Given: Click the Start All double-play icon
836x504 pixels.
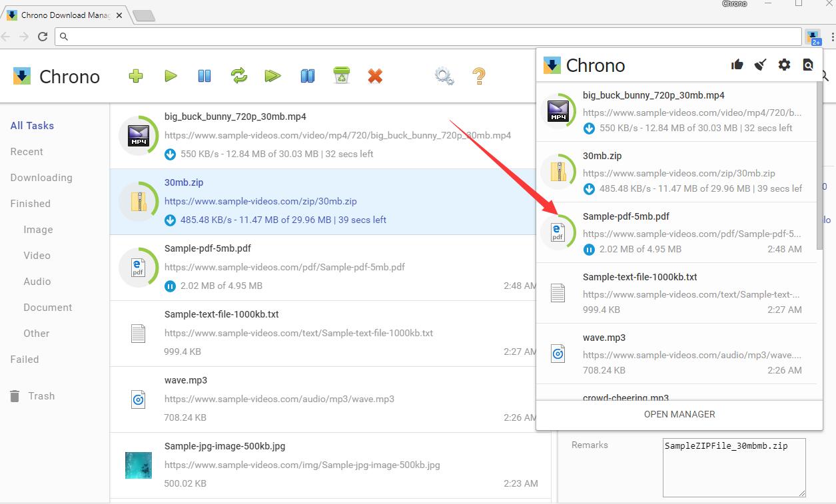Looking at the screenshot, I should click(272, 76).
